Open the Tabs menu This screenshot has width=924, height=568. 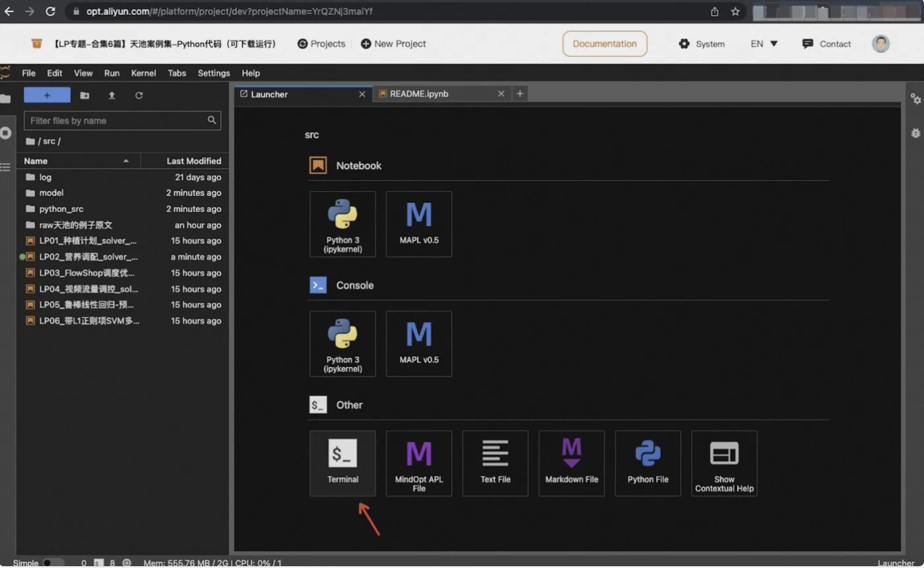point(177,73)
